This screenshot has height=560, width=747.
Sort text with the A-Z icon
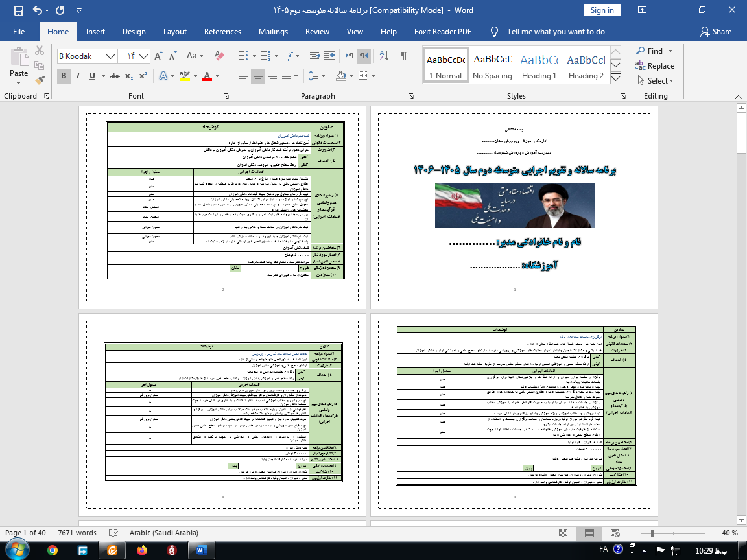(x=384, y=56)
